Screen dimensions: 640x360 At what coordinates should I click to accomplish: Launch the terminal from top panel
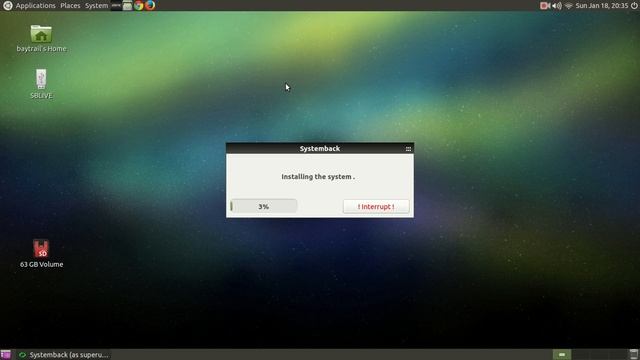tap(116, 5)
